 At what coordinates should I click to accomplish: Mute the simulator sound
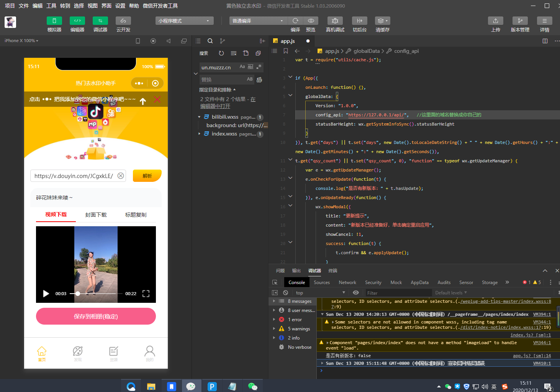click(x=169, y=41)
